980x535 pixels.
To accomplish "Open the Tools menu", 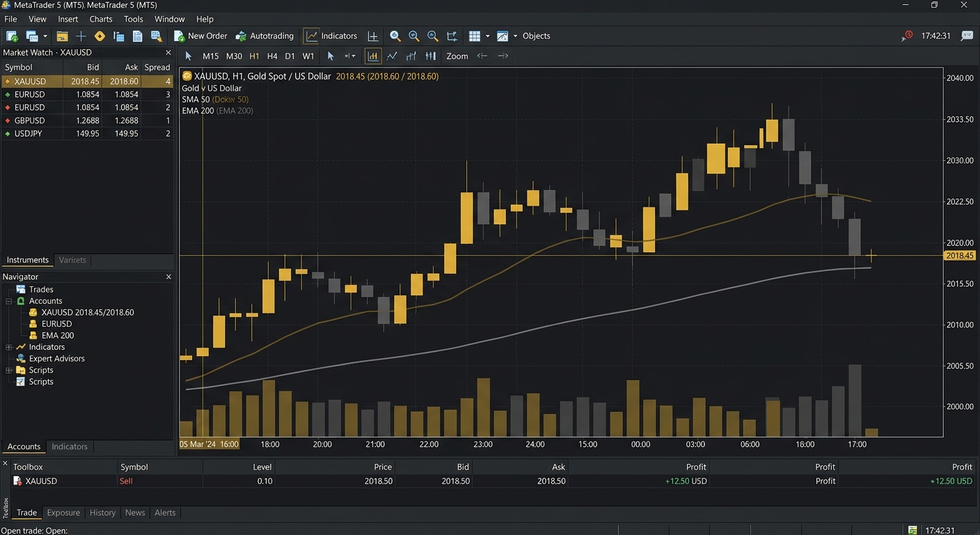I will coord(134,19).
